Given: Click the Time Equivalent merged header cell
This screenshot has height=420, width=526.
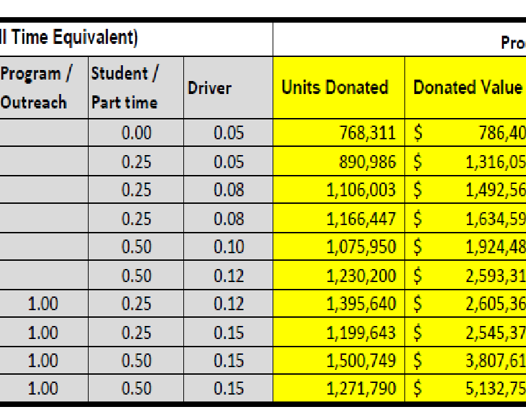Looking at the screenshot, I should click(x=136, y=38).
